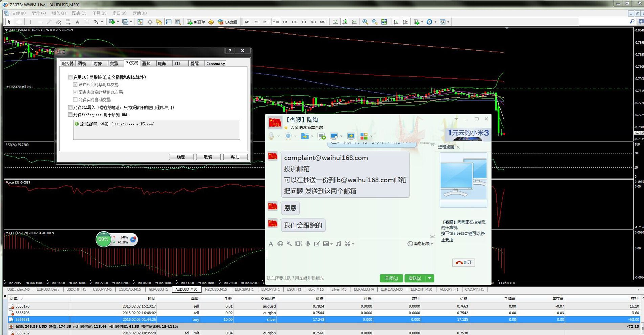
Task: Enable allow WebRequest for listed URLs checkbox
Action: point(70,115)
